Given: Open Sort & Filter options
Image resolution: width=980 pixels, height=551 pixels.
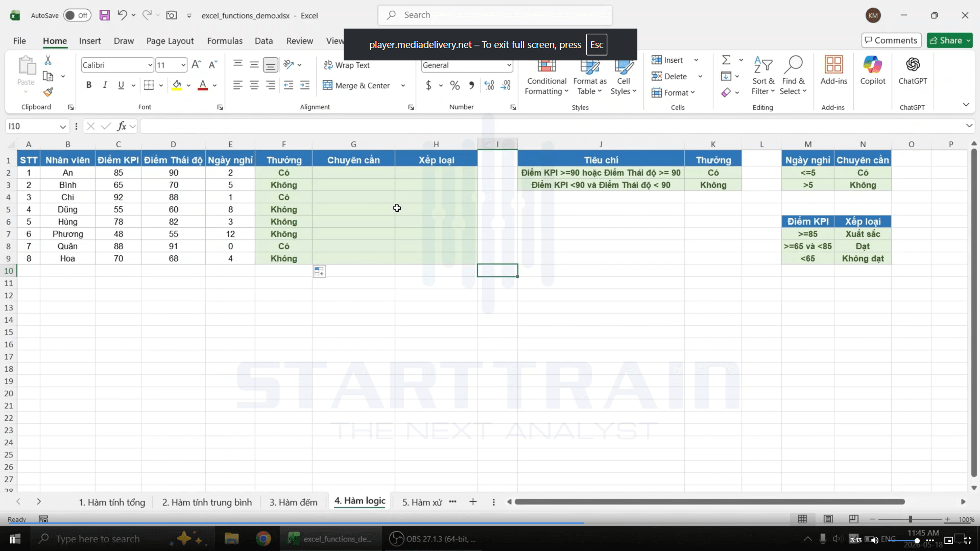Looking at the screenshot, I should (x=763, y=76).
